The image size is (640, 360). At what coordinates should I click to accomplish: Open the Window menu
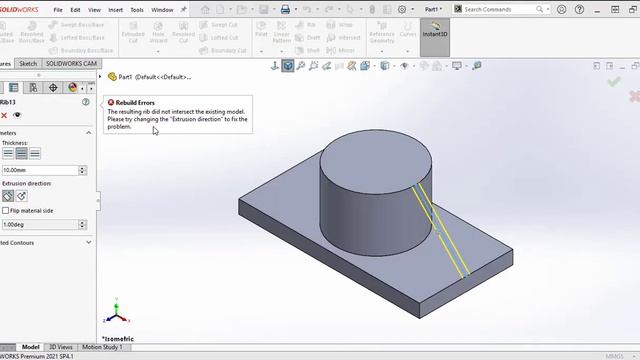[x=162, y=10]
